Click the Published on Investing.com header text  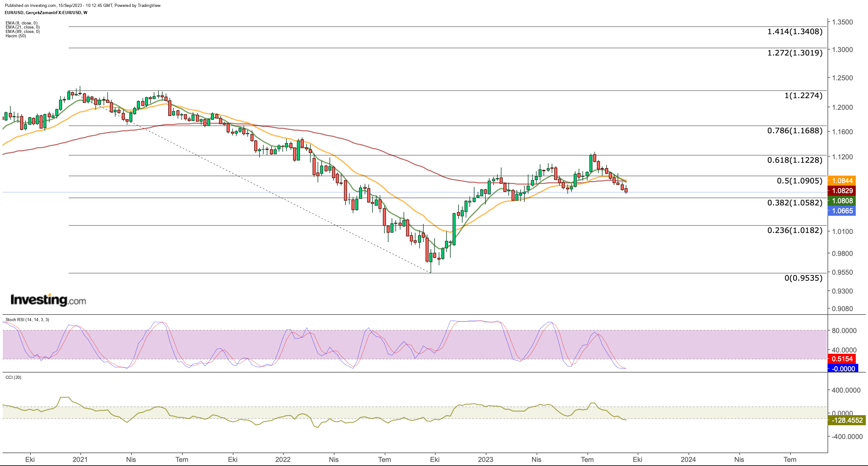[x=83, y=5]
